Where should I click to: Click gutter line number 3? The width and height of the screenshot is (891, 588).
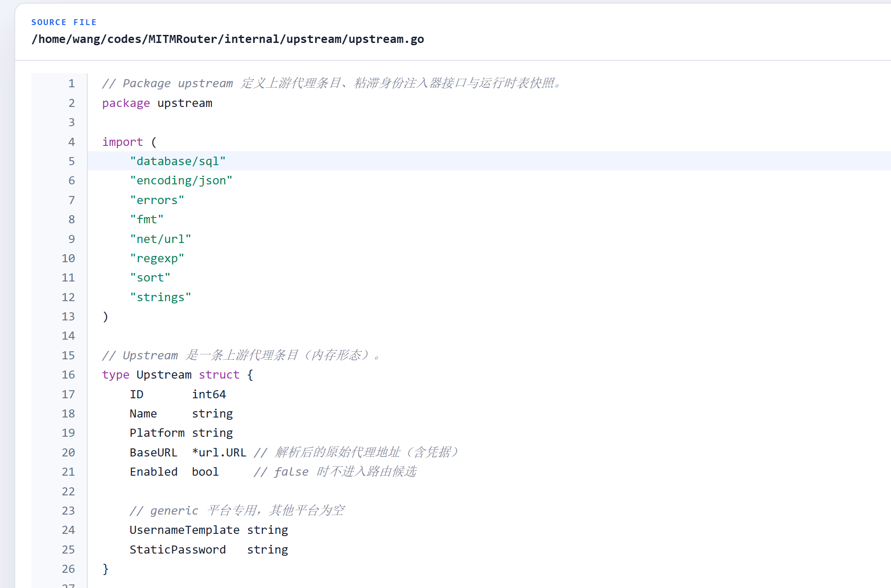(72, 122)
